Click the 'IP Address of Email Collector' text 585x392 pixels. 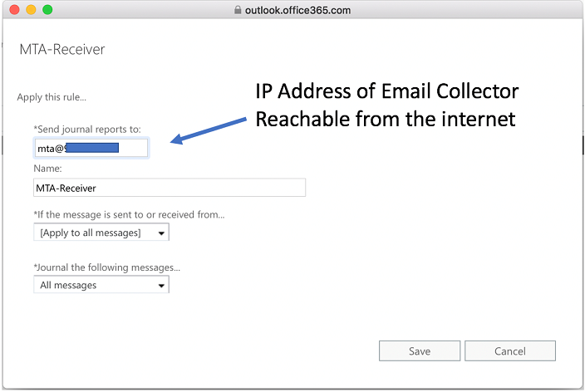(x=386, y=91)
